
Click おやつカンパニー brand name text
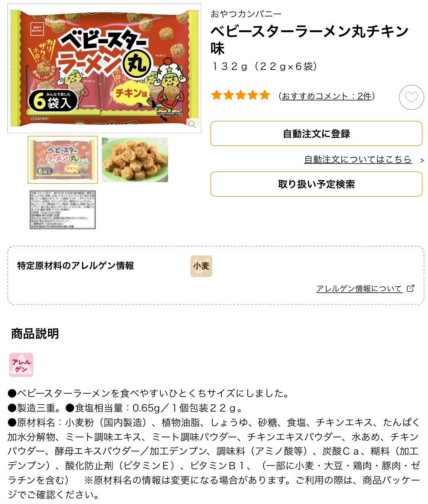pos(246,14)
